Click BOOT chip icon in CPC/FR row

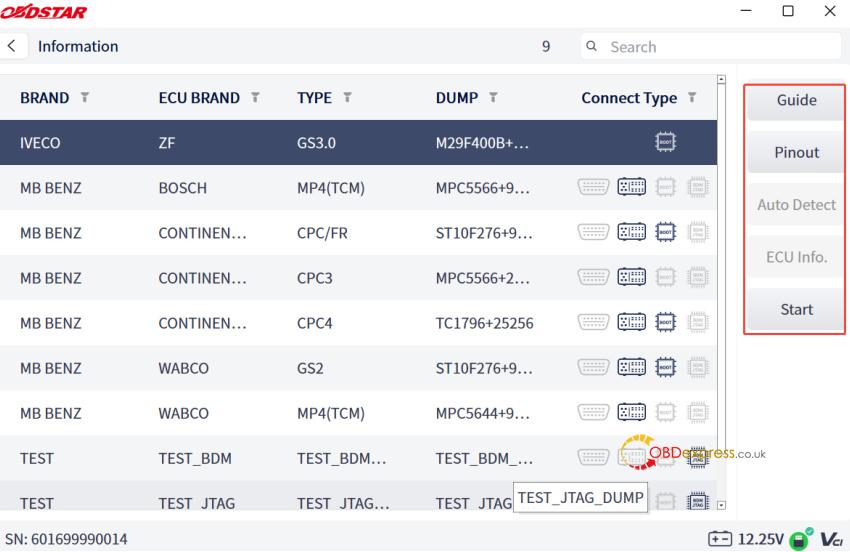665,232
